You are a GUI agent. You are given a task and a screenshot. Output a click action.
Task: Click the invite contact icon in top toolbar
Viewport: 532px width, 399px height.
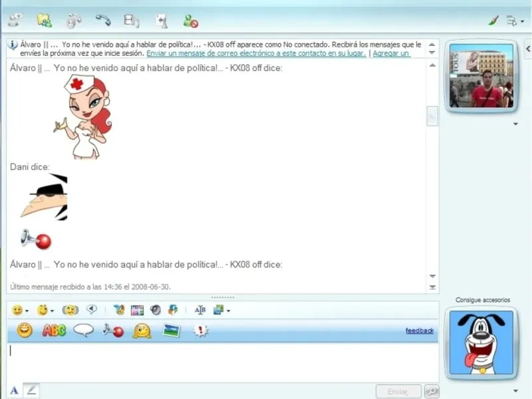pos(15,21)
